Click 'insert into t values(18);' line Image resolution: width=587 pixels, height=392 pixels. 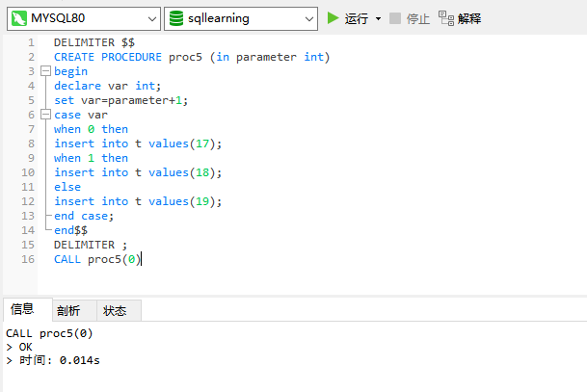(138, 172)
